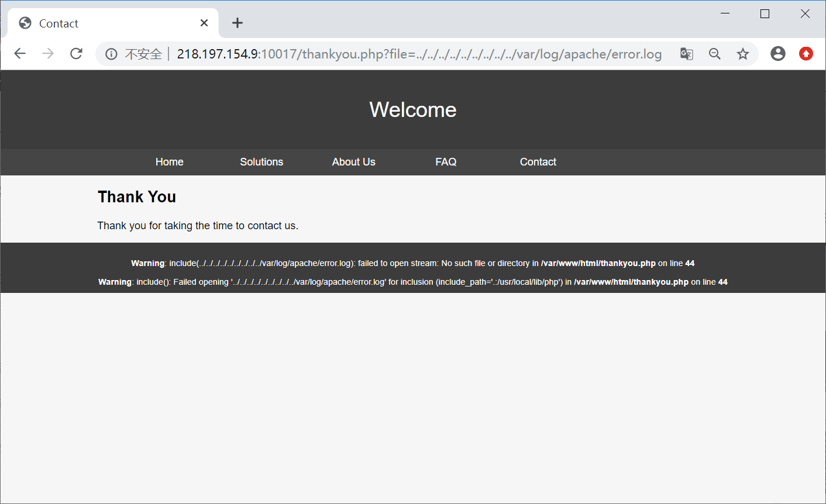Click the globe favicon on the Contact tab
The width and height of the screenshot is (826, 504).
(x=25, y=23)
